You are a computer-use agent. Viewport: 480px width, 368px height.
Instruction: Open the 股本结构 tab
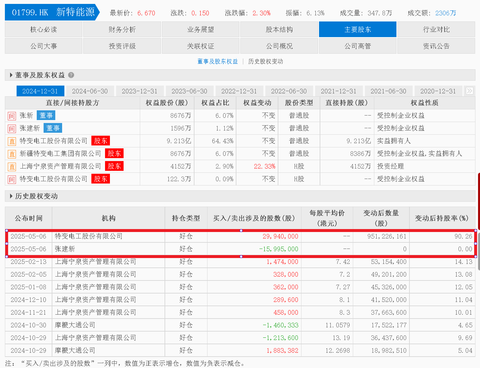[x=279, y=29]
